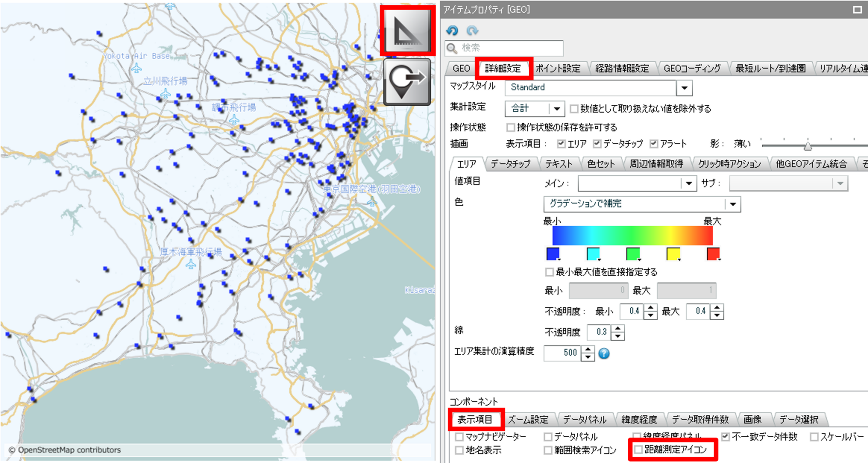Image resolution: width=868 pixels, height=463 pixels.
Task: Click the search magnifier icon
Action: [x=452, y=48]
